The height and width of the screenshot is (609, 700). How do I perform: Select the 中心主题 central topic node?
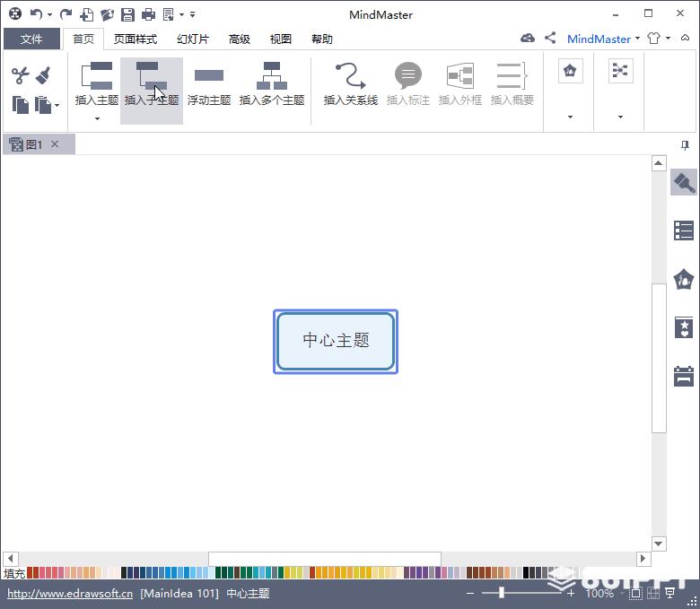point(336,342)
